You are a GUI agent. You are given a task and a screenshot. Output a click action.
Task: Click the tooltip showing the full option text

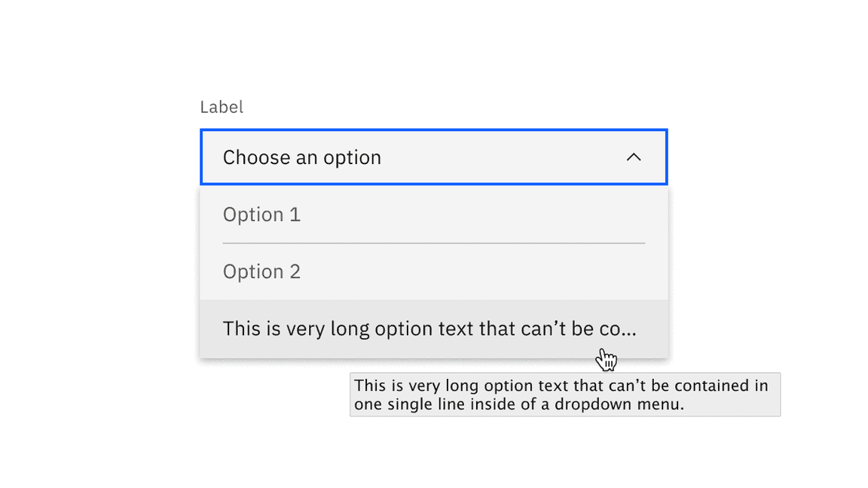pyautogui.click(x=565, y=394)
